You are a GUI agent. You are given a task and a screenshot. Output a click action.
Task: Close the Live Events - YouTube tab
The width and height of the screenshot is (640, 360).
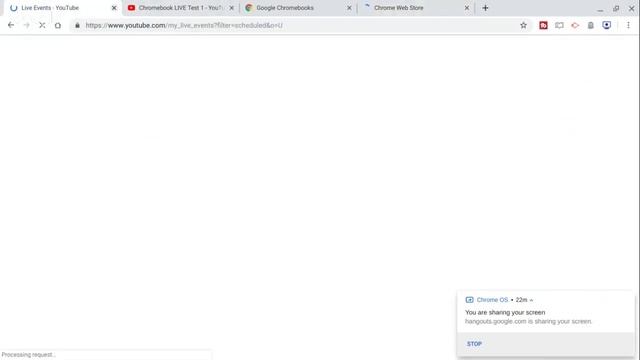point(114,8)
